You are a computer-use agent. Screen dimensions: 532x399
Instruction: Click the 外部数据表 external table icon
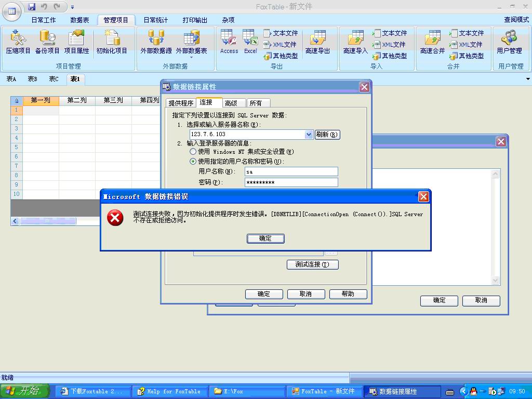[x=191, y=42]
